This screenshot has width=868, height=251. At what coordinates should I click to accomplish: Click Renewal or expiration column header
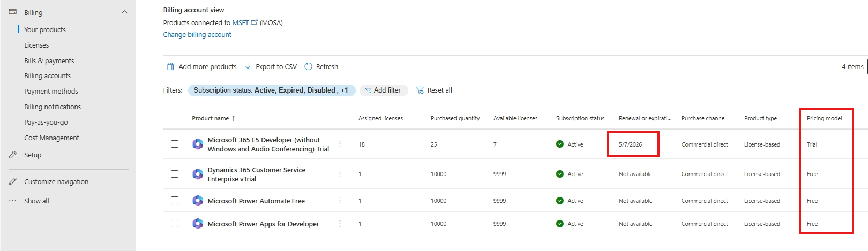645,118
